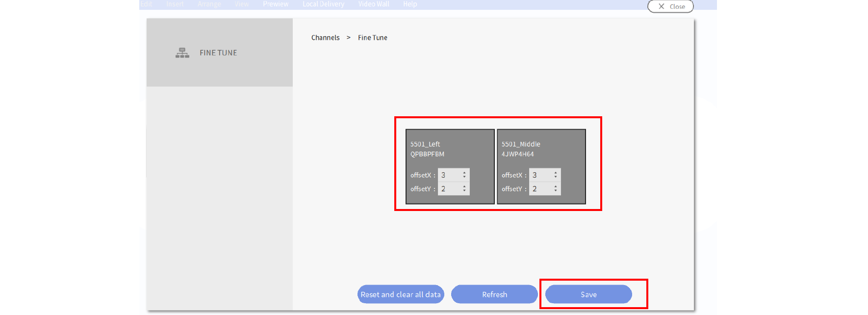This screenshot has width=868, height=315.
Task: Close the Fine Tune dialog
Action: pos(670,6)
